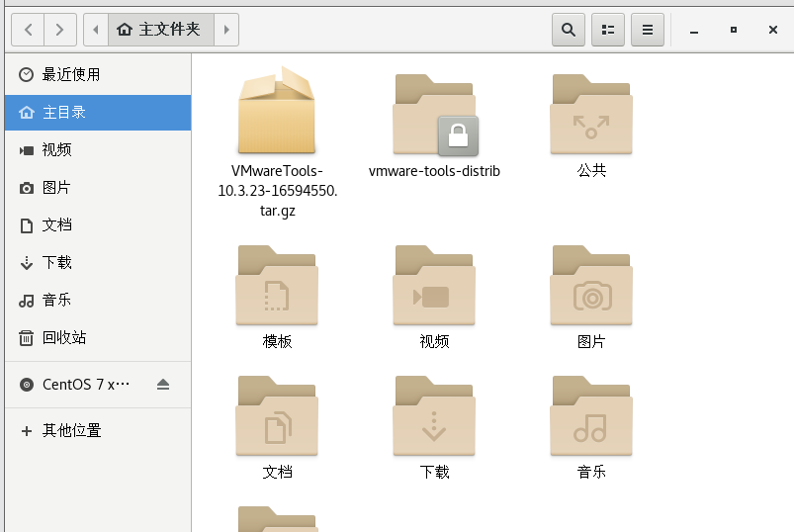Select the 模板 templates folder icon
The width and height of the screenshot is (794, 532).
(x=277, y=285)
